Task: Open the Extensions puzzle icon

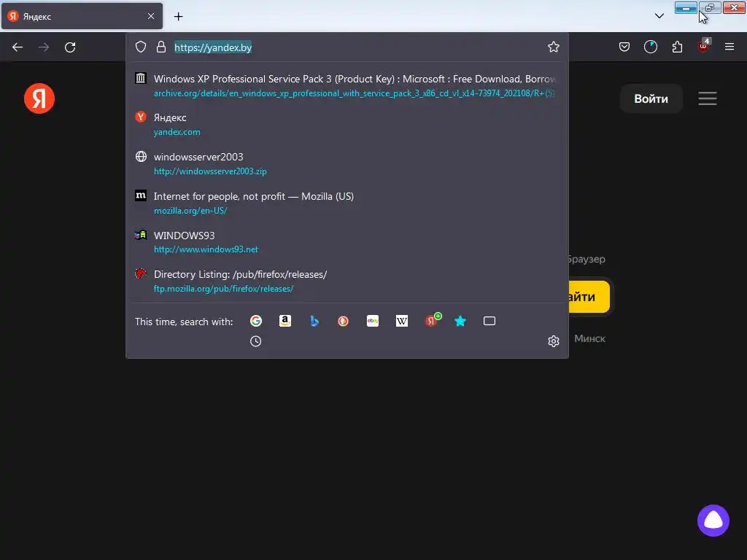Action: pyautogui.click(x=677, y=47)
